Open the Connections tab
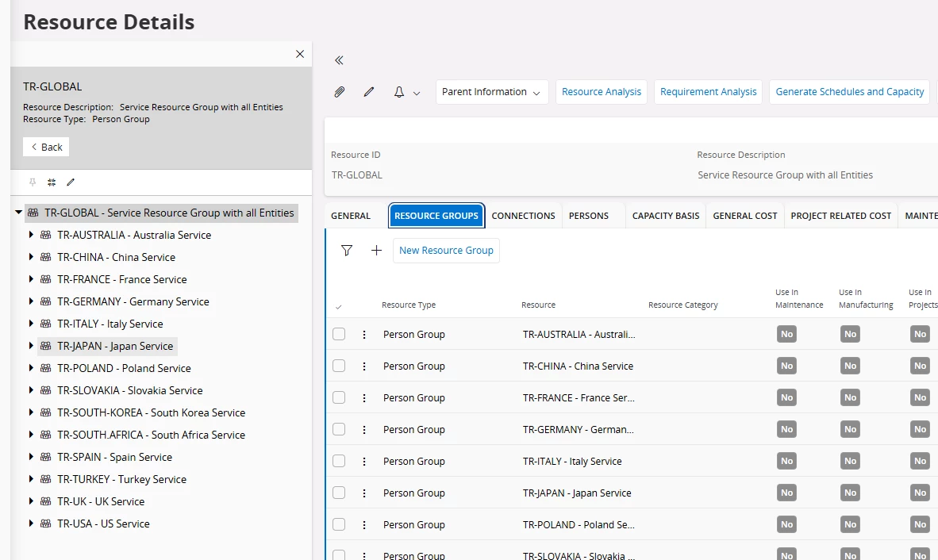938x560 pixels. click(x=524, y=216)
